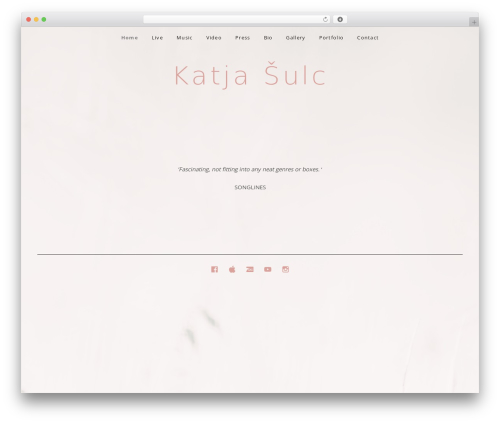
Task: Open the Bandcamp icon link
Action: (x=250, y=269)
